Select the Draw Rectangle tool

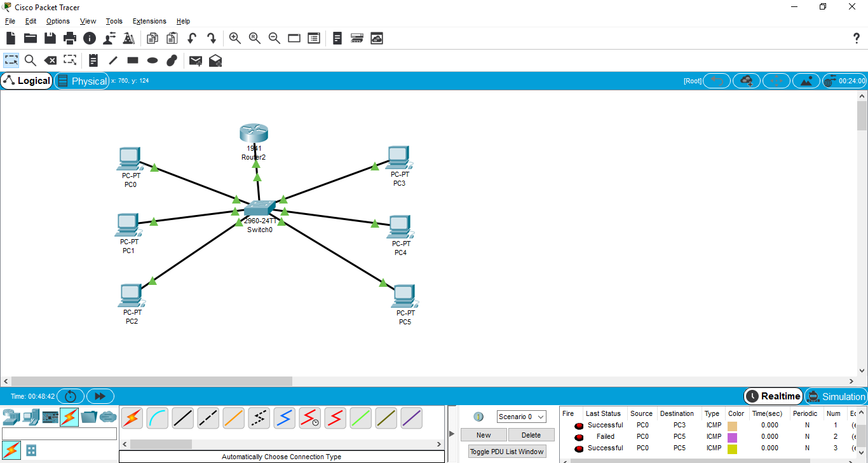[133, 60]
